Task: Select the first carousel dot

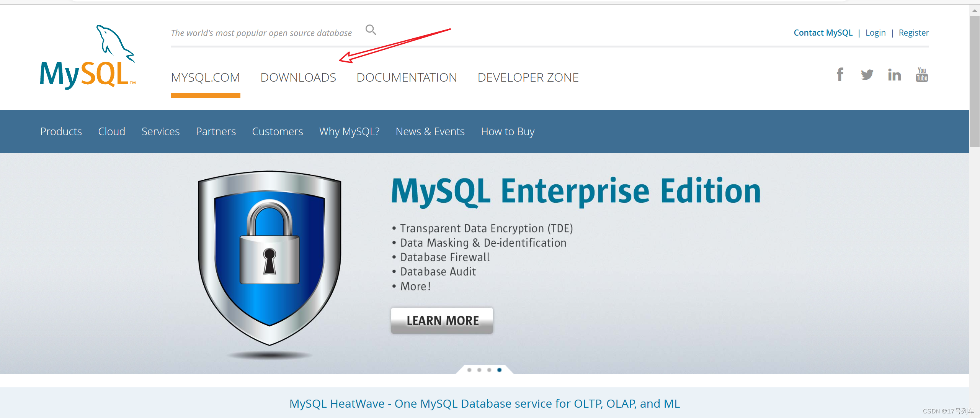Action: (469, 370)
